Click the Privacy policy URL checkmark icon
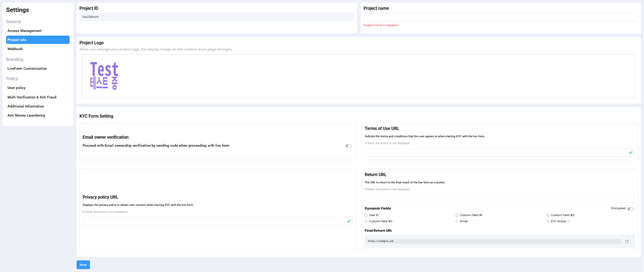The width and height of the screenshot is (644, 272). click(349, 221)
